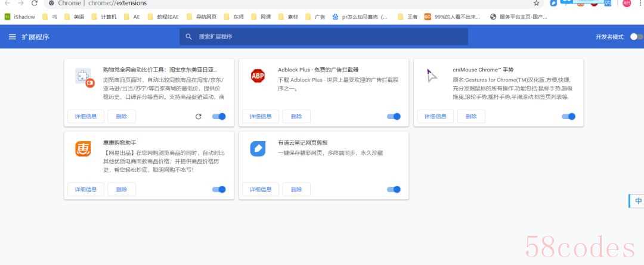
Task: Click the 有道云笔记 blue pen icon
Action: pos(258,148)
